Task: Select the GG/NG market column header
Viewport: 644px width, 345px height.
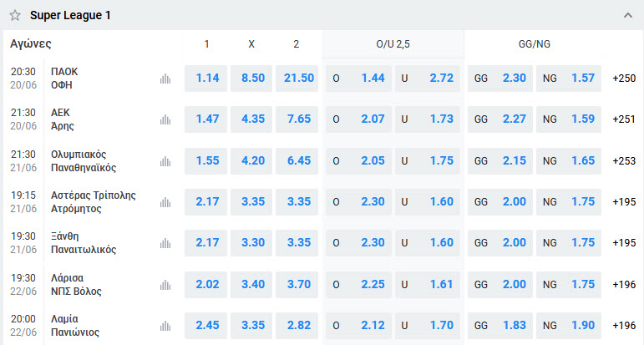Action: tap(535, 44)
